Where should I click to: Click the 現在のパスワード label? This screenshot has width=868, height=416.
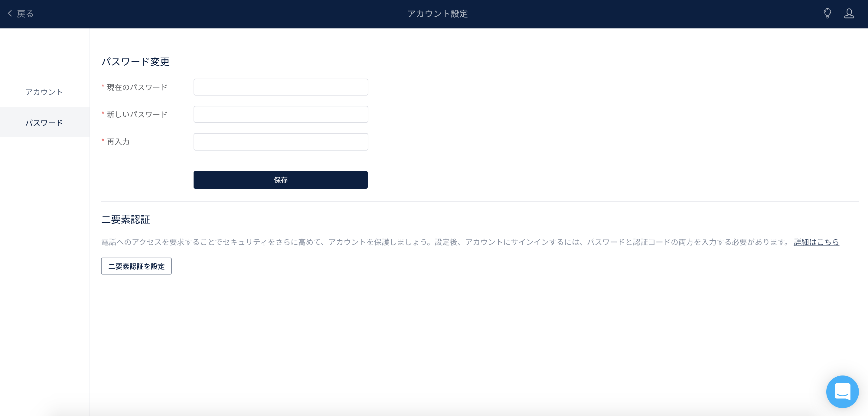137,87
